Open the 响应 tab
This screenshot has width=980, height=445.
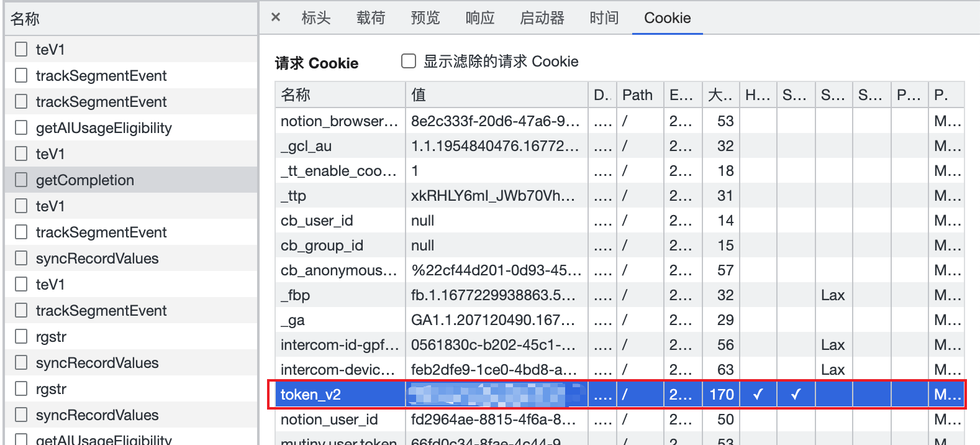(480, 18)
